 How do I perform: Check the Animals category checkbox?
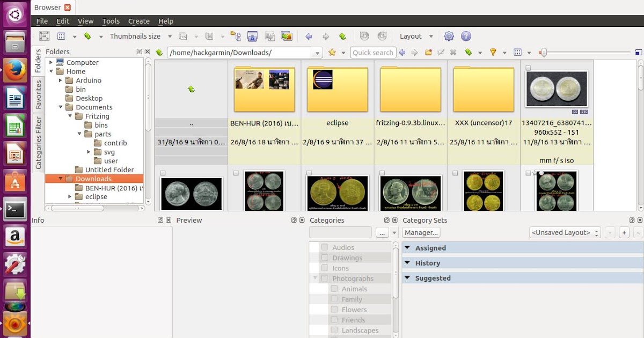click(x=334, y=289)
